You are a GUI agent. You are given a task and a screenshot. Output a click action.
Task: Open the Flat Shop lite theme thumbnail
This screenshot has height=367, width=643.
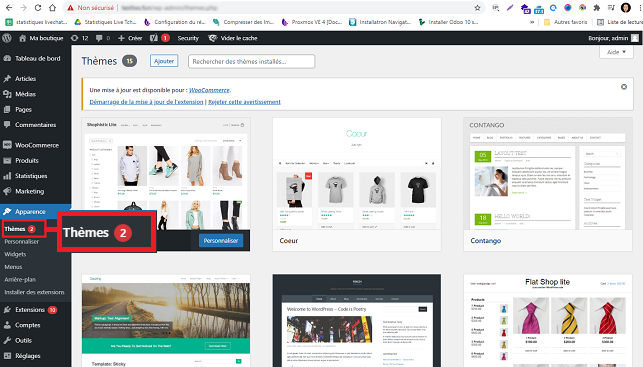pos(548,321)
